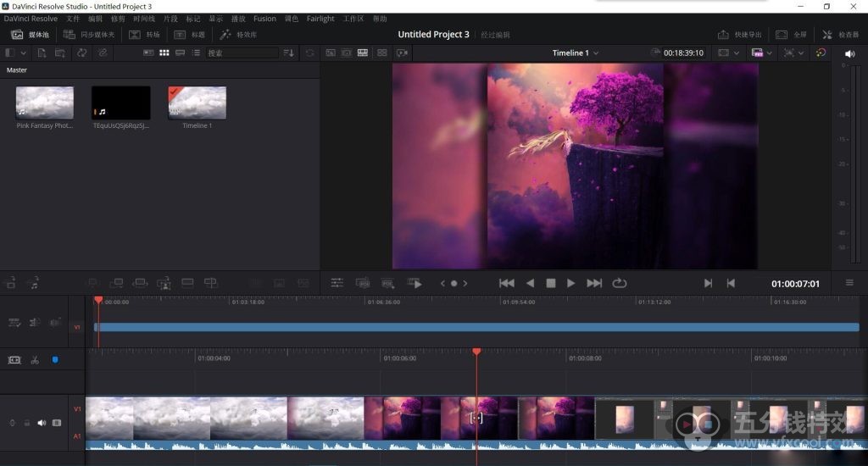This screenshot has width=868, height=466.
Task: Click the import media folder icon
Action: tap(60, 53)
